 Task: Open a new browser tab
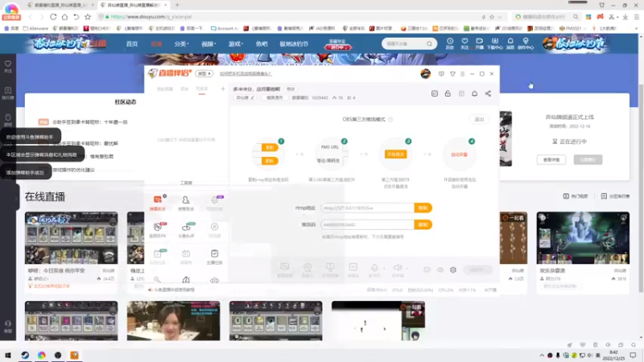coord(177,5)
